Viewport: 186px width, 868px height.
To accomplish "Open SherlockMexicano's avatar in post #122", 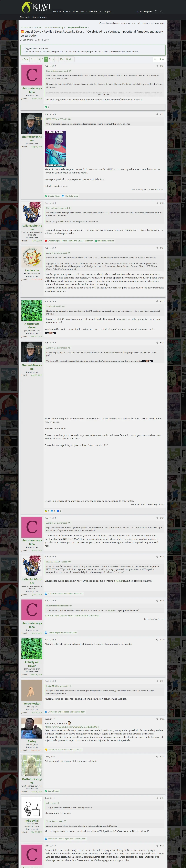I will coord(32,123).
